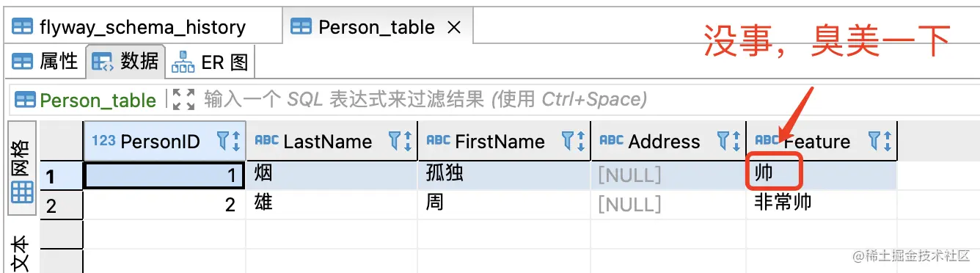Click the FirstName column filter/sort icon
The image size is (980, 273).
coord(572,141)
